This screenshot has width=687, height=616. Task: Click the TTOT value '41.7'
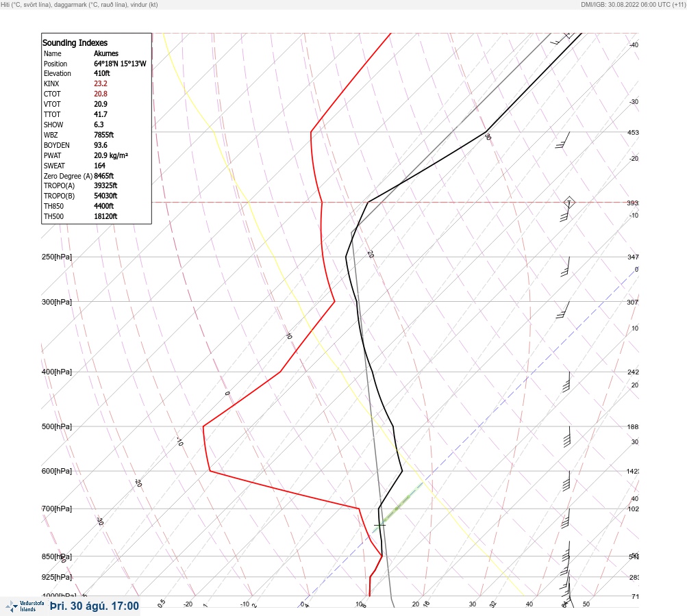tap(100, 114)
